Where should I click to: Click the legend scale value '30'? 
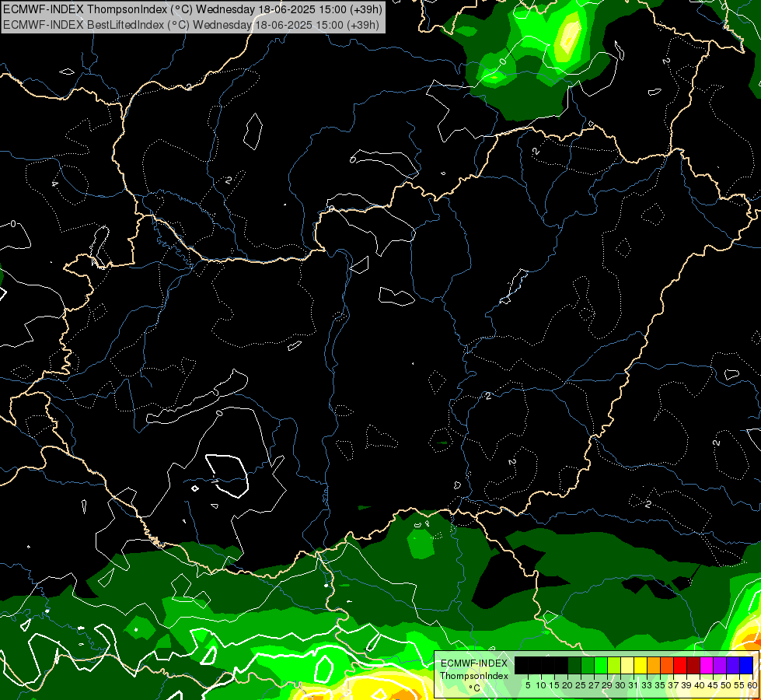click(621, 685)
